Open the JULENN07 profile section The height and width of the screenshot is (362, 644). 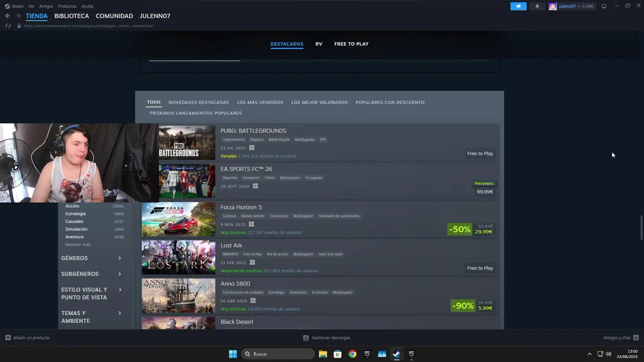(155, 16)
